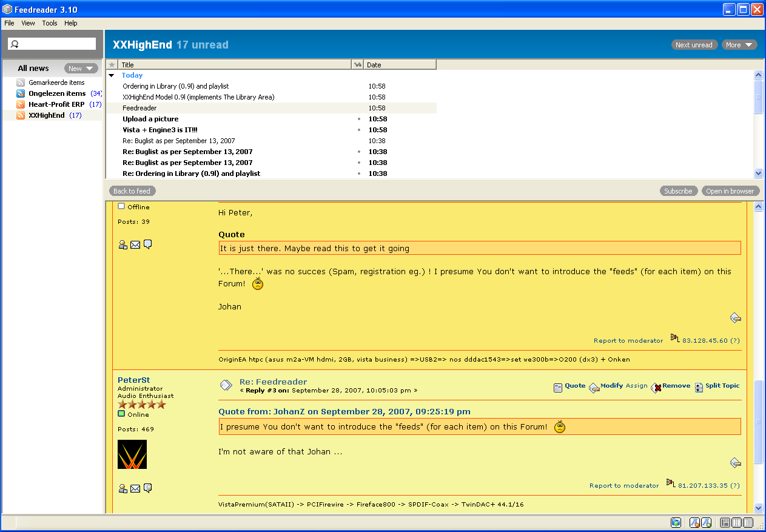
Task: Open 'Vista + Engine3 is IT!!!' news item
Action: pos(160,130)
